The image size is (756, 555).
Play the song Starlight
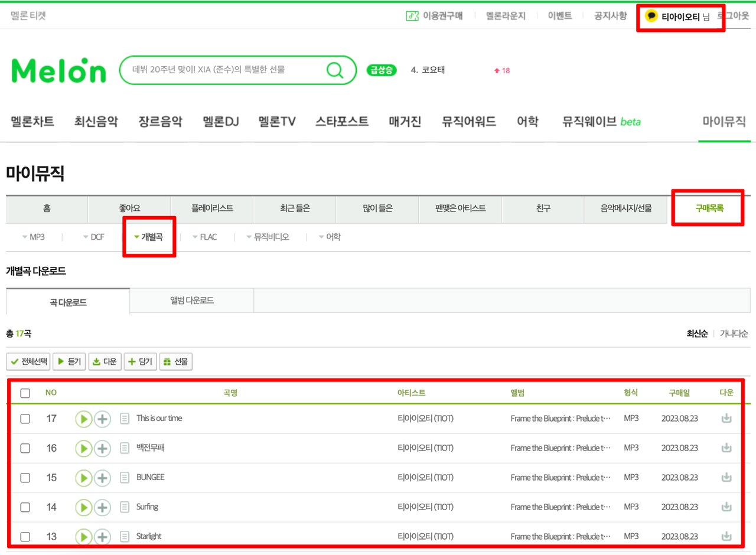(83, 537)
